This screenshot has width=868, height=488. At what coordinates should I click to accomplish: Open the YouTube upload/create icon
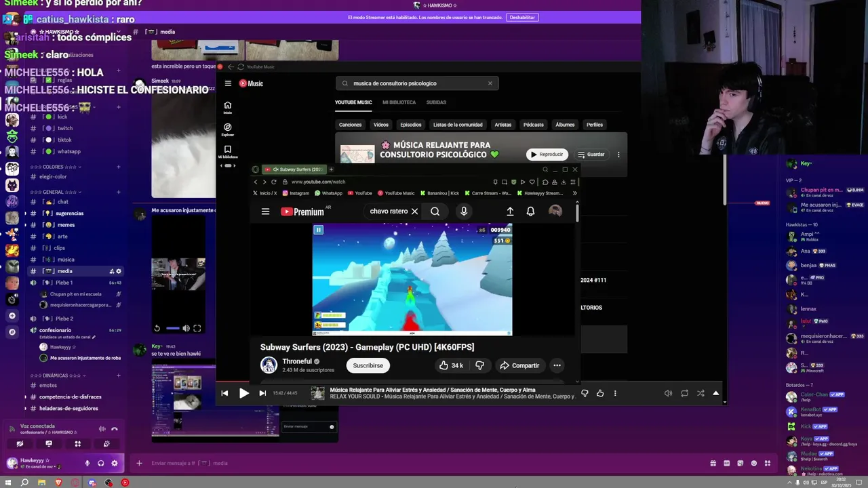(510, 211)
